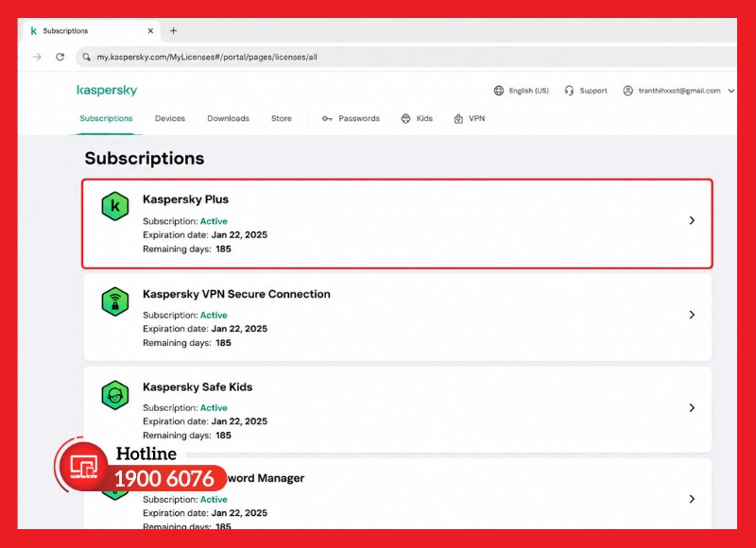Select the Subscriptions navigation tab
The width and height of the screenshot is (756, 548).
(106, 118)
